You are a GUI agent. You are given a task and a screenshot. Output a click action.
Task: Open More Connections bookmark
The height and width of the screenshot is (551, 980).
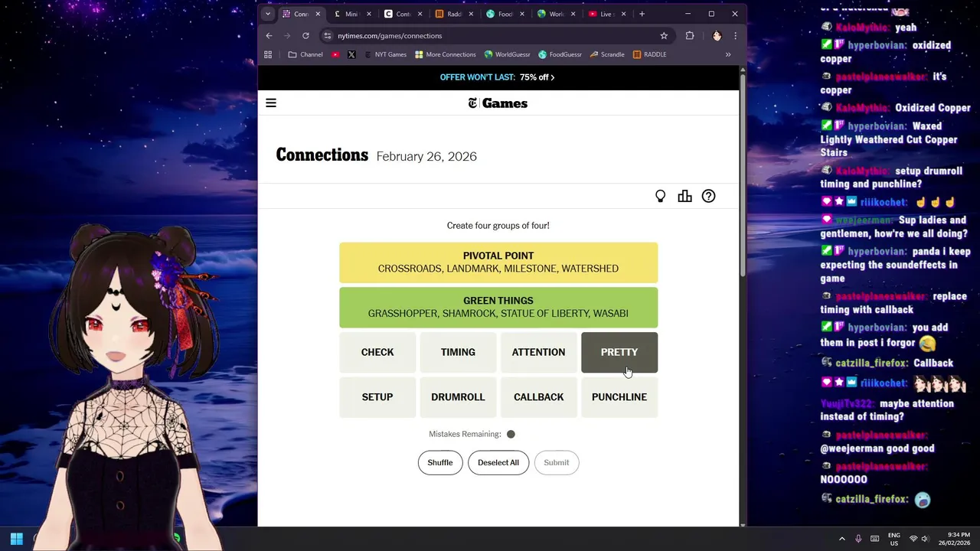[446, 54]
